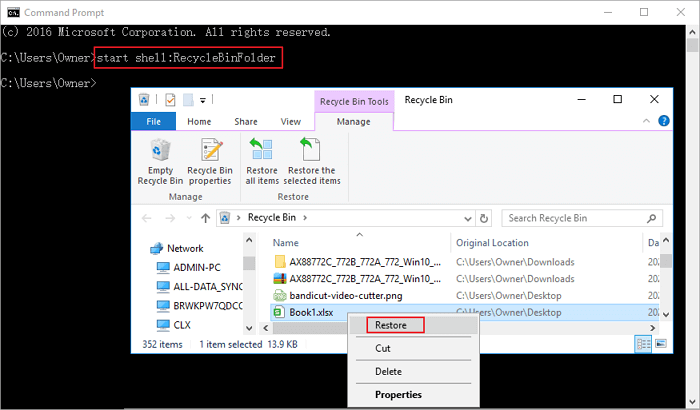
Task: Click Restore the selected items icon
Action: click(314, 161)
